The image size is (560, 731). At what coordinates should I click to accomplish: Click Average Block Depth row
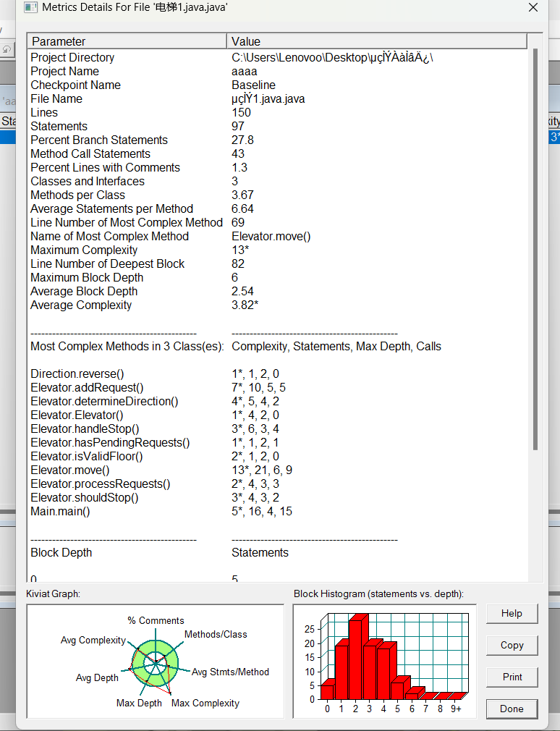coord(277,292)
